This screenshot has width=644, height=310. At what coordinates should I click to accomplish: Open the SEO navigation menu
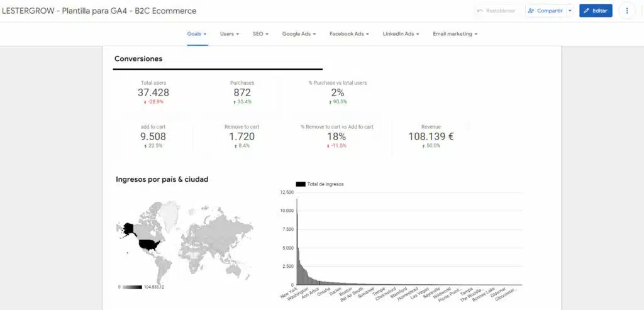pos(261,34)
